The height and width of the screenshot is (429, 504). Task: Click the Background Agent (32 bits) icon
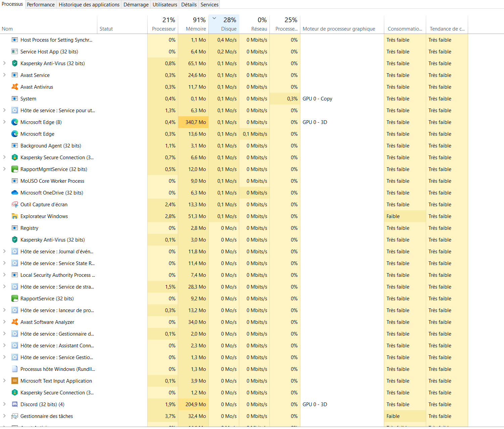[x=15, y=145]
